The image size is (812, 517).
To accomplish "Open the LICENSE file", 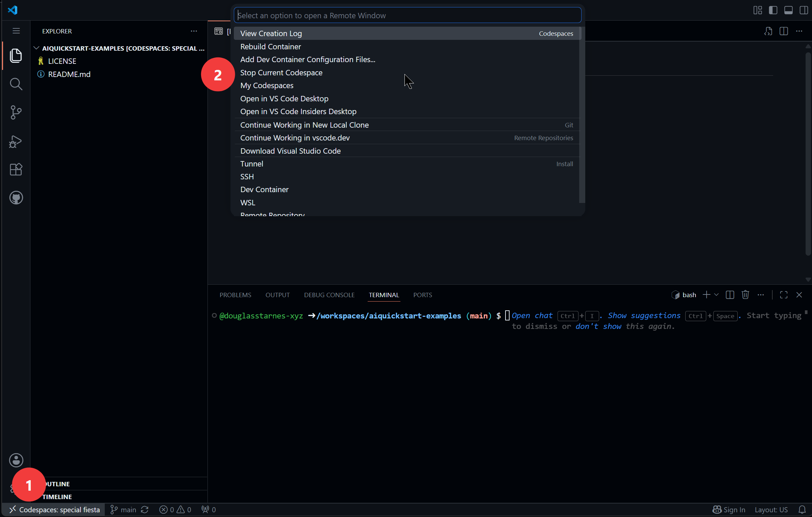I will click(x=120, y=61).
